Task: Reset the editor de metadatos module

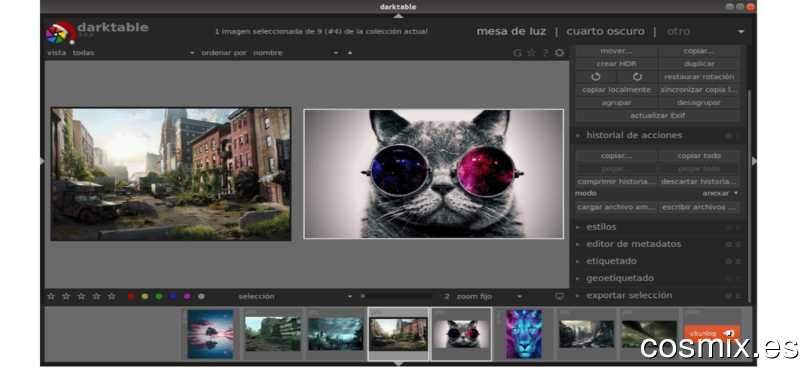Action: click(729, 244)
